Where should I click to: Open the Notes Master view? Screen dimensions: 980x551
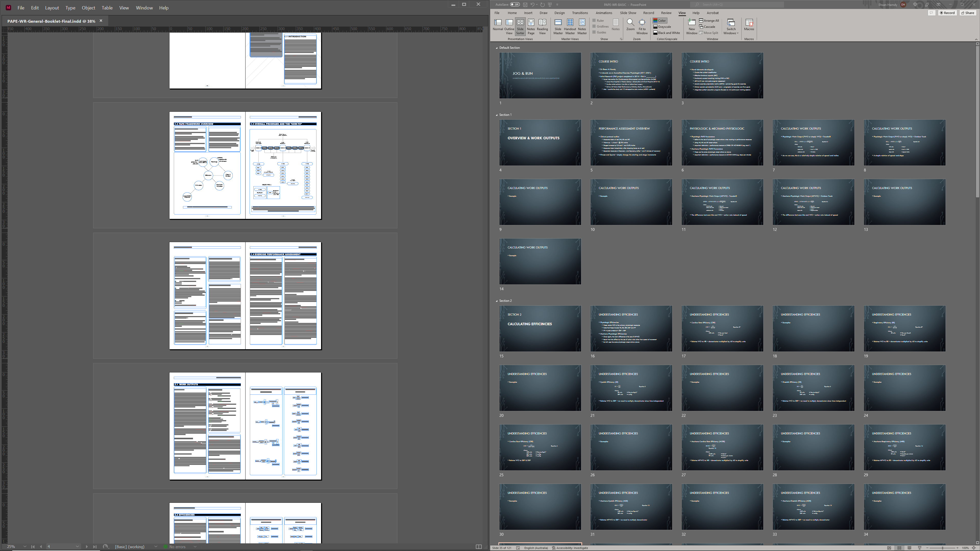pos(582,27)
